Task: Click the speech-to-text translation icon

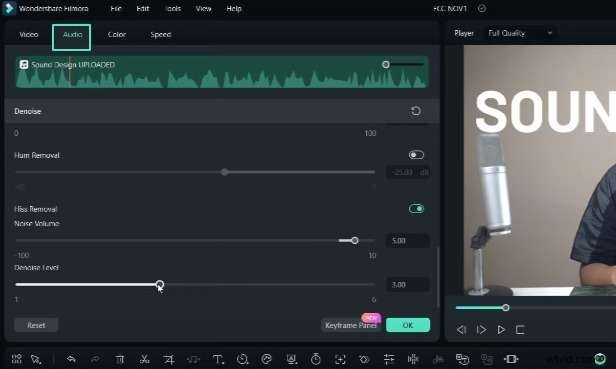Action: [462, 359]
